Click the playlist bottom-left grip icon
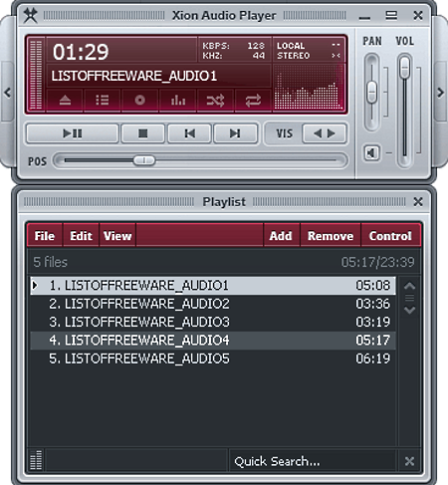 coord(36,460)
